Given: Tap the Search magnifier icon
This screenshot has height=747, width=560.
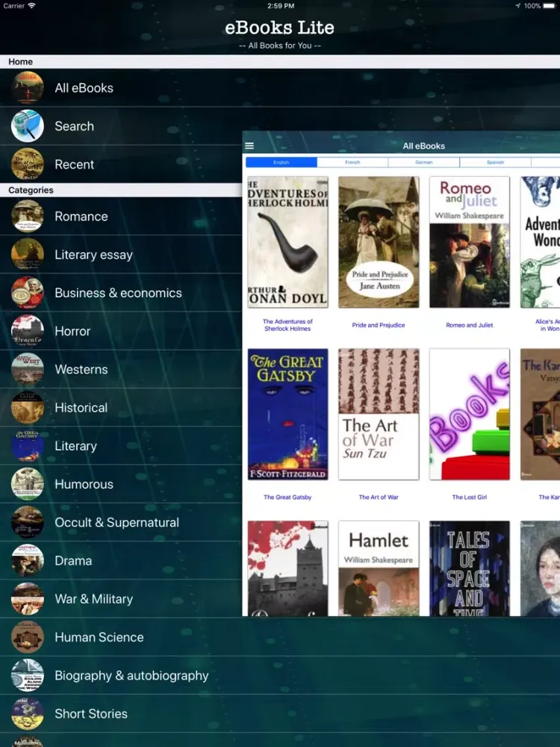Looking at the screenshot, I should pos(28,126).
